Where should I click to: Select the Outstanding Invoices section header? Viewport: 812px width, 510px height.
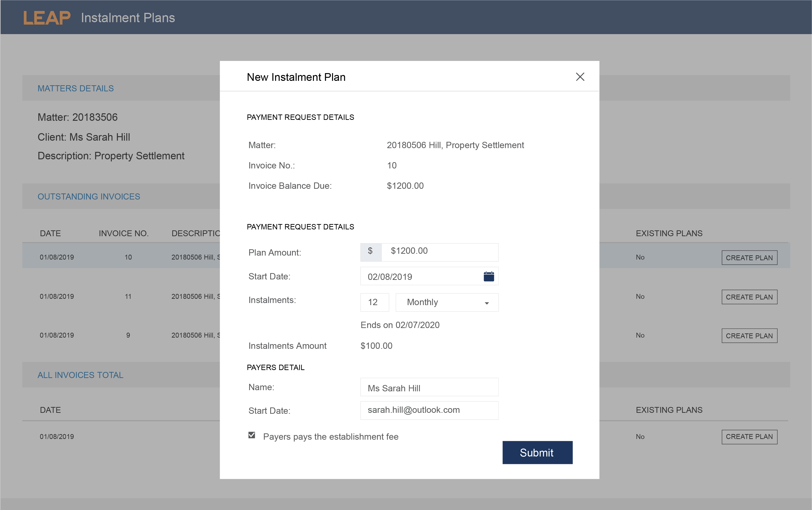89,196
